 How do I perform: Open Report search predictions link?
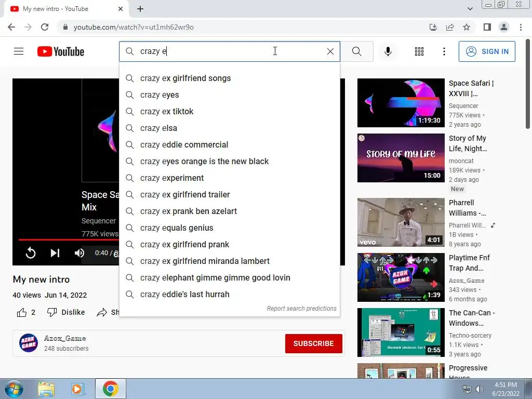pyautogui.click(x=302, y=309)
